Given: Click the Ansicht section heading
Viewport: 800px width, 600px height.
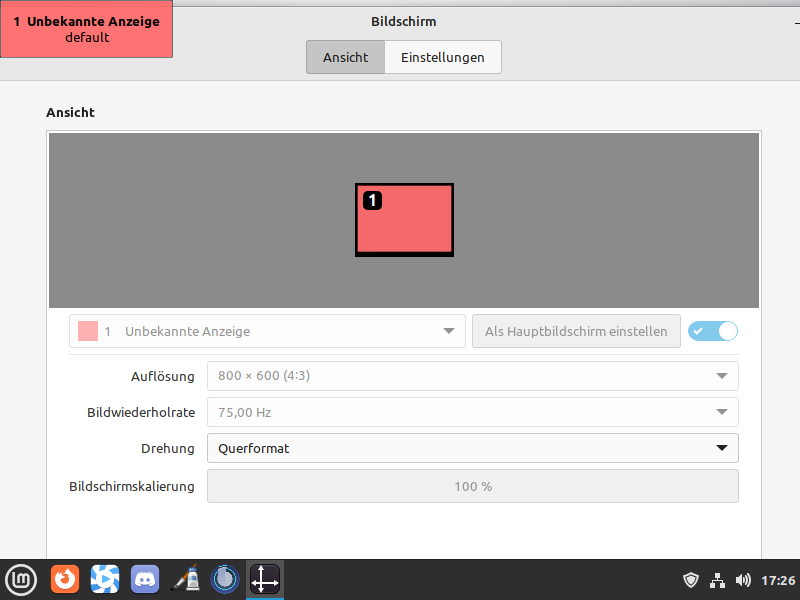Looking at the screenshot, I should pyautogui.click(x=70, y=112).
